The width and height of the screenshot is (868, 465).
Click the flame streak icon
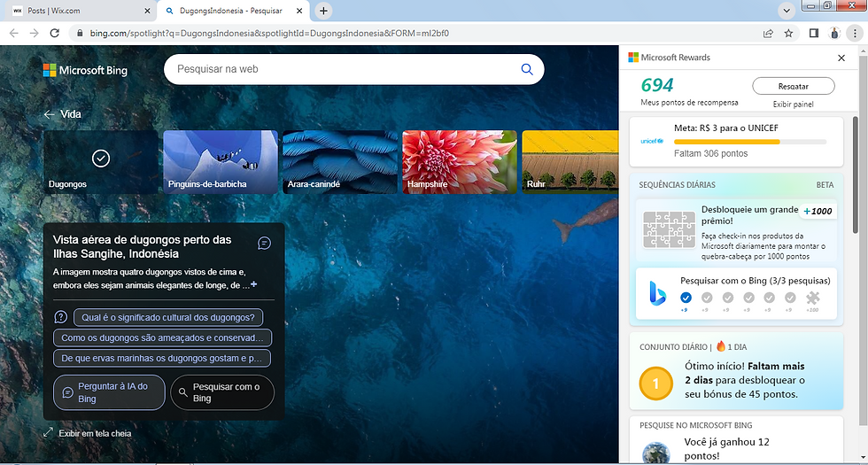point(721,346)
